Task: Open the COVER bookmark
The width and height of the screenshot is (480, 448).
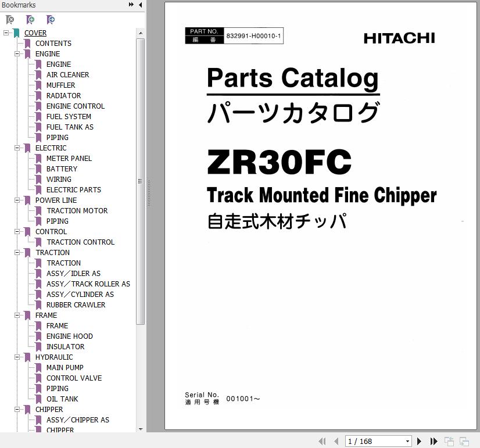Action: pyautogui.click(x=35, y=33)
